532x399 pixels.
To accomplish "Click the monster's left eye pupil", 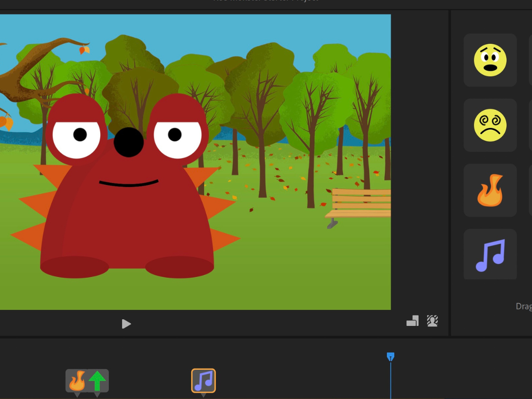I will (80, 134).
